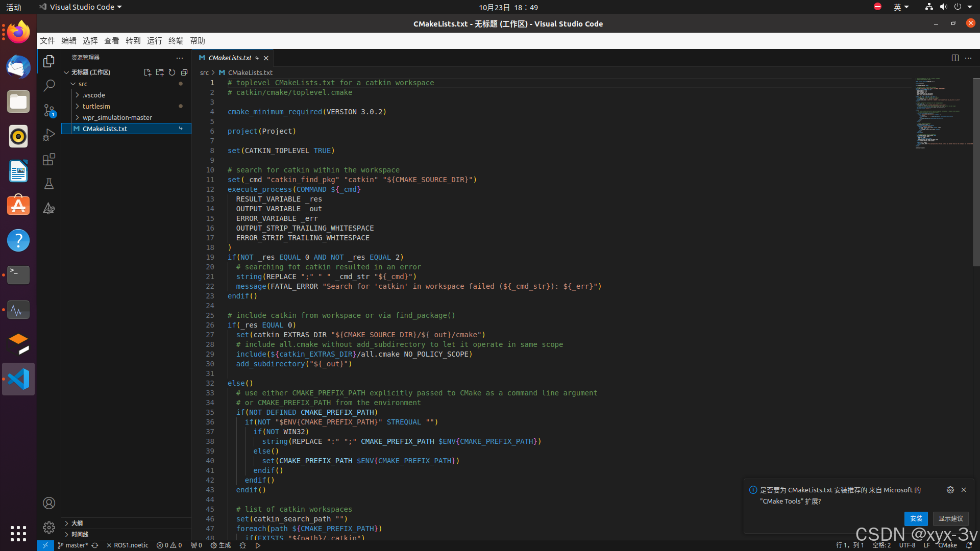Refresh the explorer tree
This screenshot has width=980, height=551.
click(172, 72)
